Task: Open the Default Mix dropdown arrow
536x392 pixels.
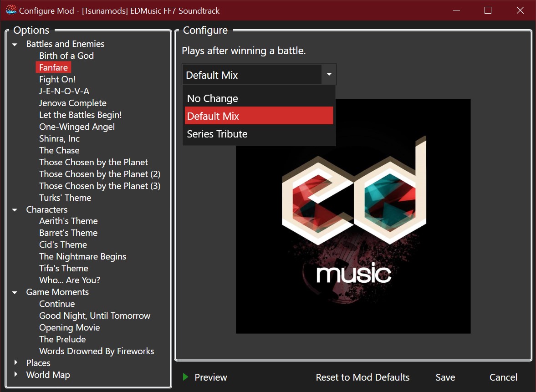Action: pyautogui.click(x=329, y=74)
